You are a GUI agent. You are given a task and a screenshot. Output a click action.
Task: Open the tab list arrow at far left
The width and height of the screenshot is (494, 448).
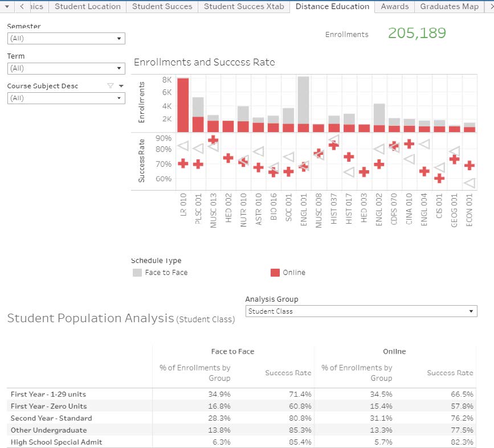pos(6,6)
